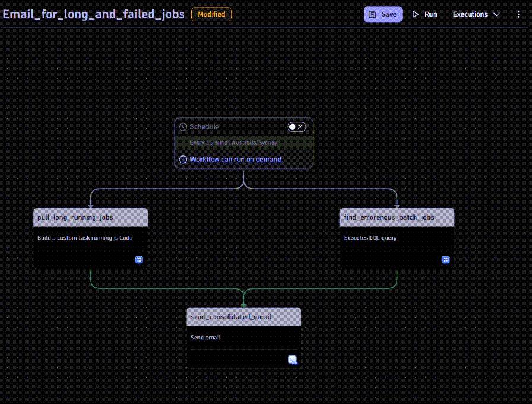Select the clock icon on the Schedule trigger
The image size is (532, 404).
click(x=183, y=126)
